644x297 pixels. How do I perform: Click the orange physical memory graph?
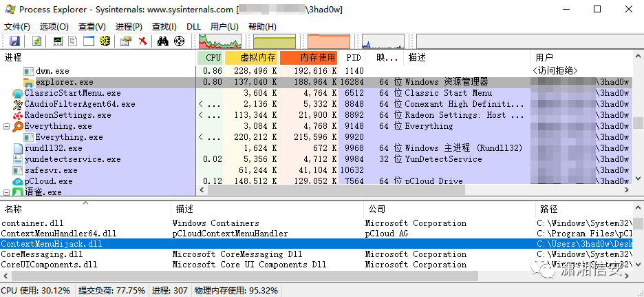coord(329,41)
